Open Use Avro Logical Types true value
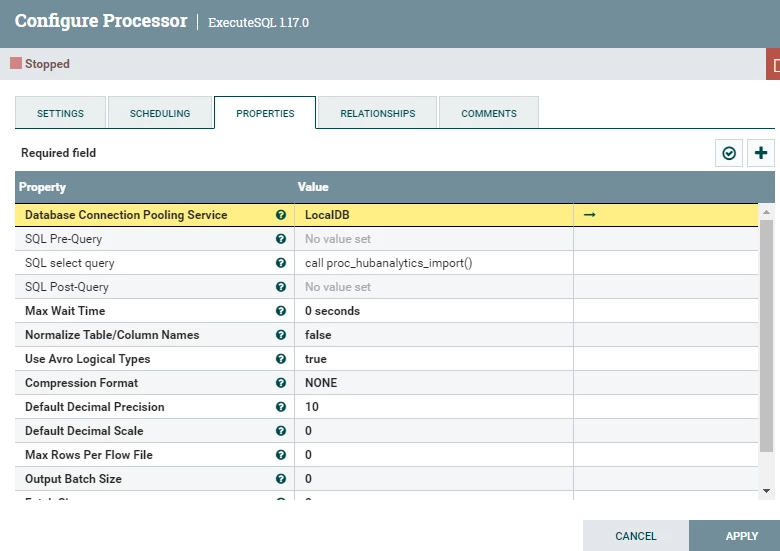780x551 pixels. coord(434,359)
